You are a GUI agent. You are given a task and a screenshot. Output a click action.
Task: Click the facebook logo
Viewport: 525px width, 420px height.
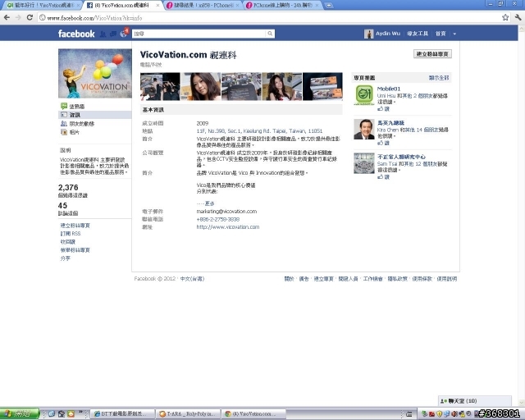click(76, 34)
